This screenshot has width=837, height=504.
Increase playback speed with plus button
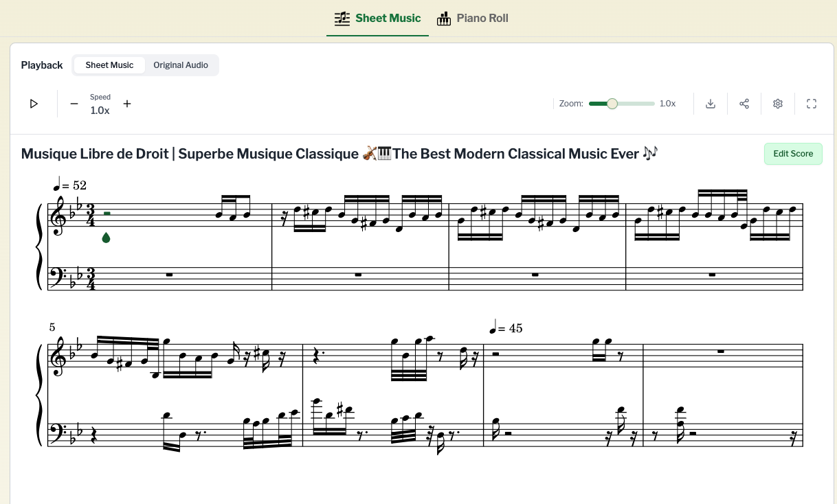127,104
